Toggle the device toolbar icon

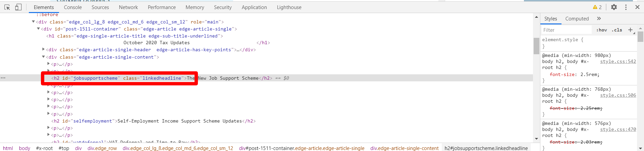click(x=18, y=7)
